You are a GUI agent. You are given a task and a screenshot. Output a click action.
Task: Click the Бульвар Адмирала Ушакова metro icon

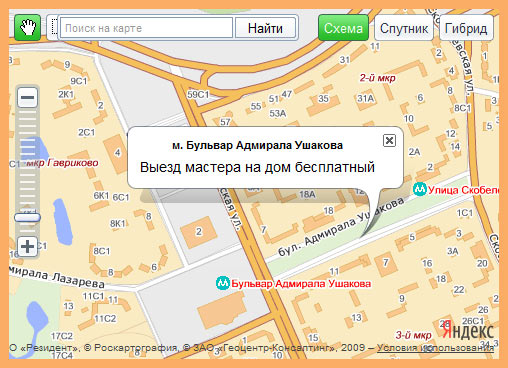pyautogui.click(x=223, y=283)
